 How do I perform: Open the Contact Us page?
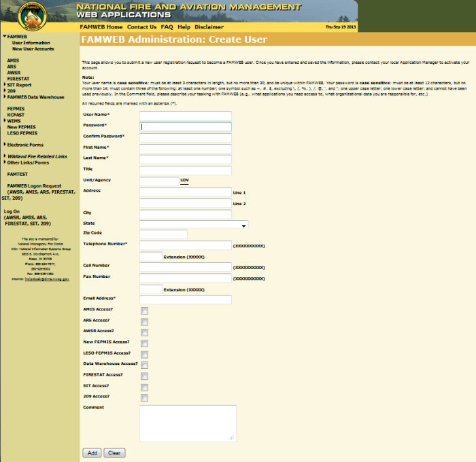(x=141, y=27)
